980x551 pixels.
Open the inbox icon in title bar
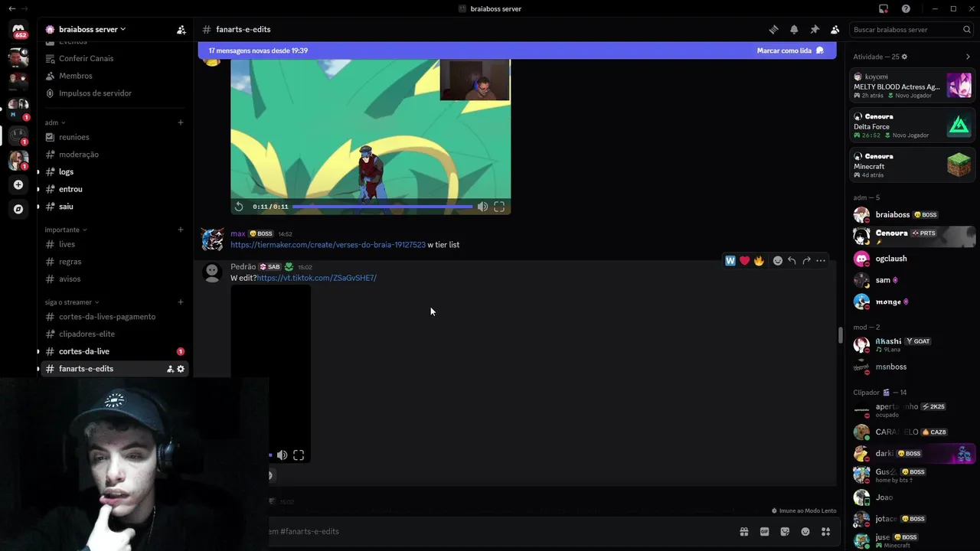pos(884,8)
